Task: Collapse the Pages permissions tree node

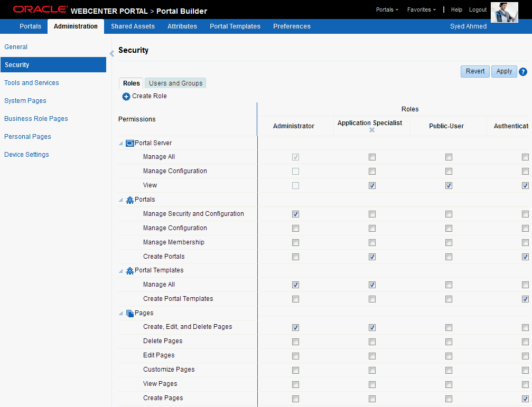Action: tap(121, 314)
